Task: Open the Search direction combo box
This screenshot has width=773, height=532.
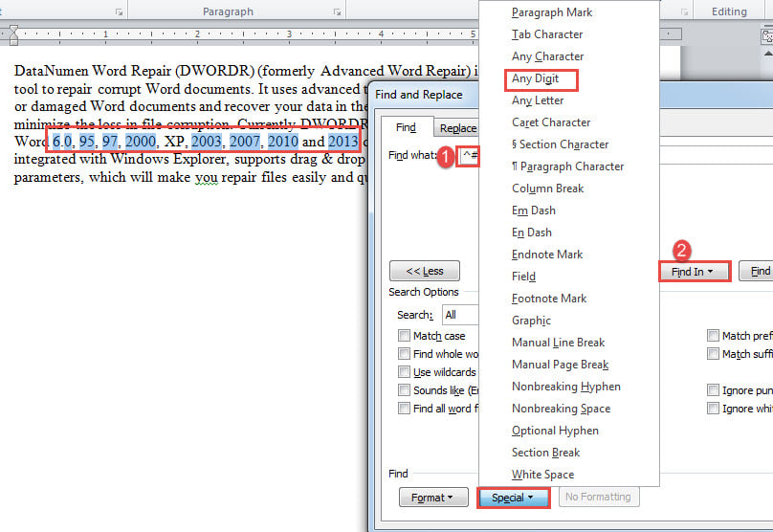Action: (460, 315)
